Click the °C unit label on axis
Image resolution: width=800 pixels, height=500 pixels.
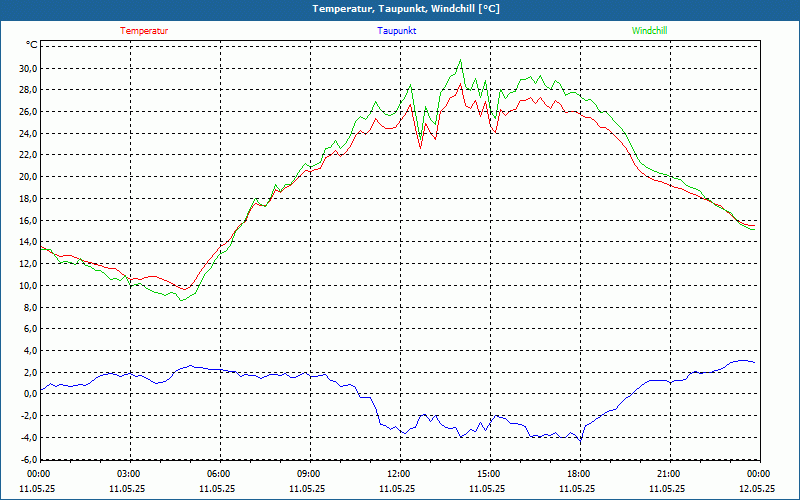pos(32,45)
